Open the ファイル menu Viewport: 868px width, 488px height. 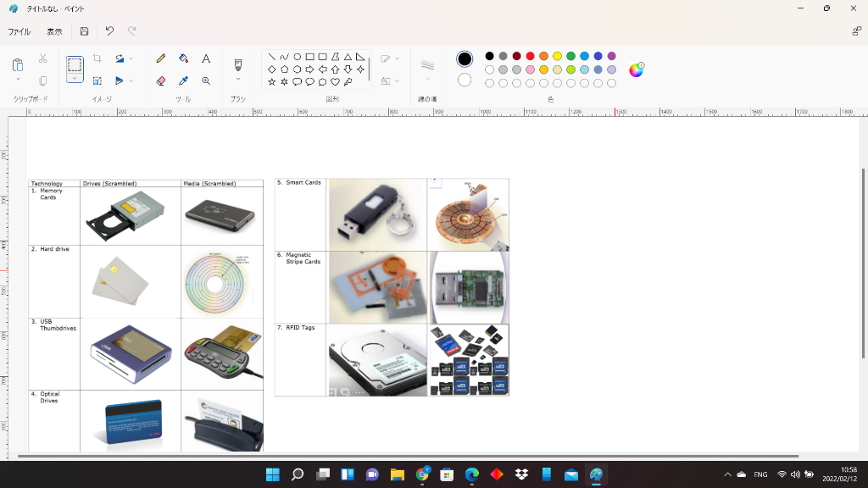pos(19,30)
